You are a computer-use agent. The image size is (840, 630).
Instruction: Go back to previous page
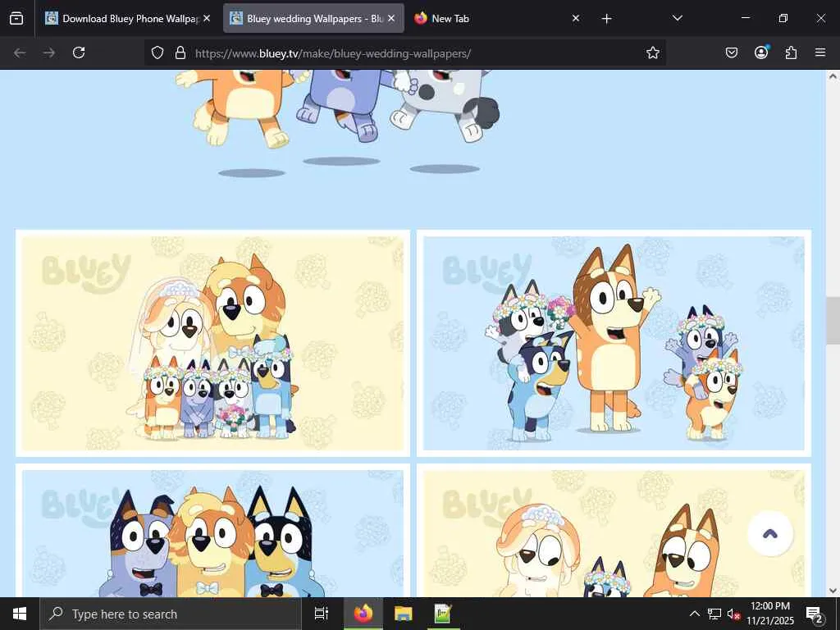(x=20, y=52)
